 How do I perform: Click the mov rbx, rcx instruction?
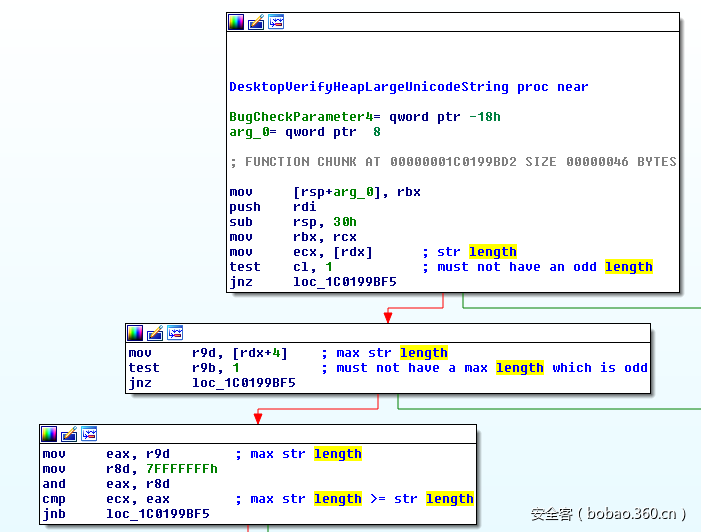(293, 237)
